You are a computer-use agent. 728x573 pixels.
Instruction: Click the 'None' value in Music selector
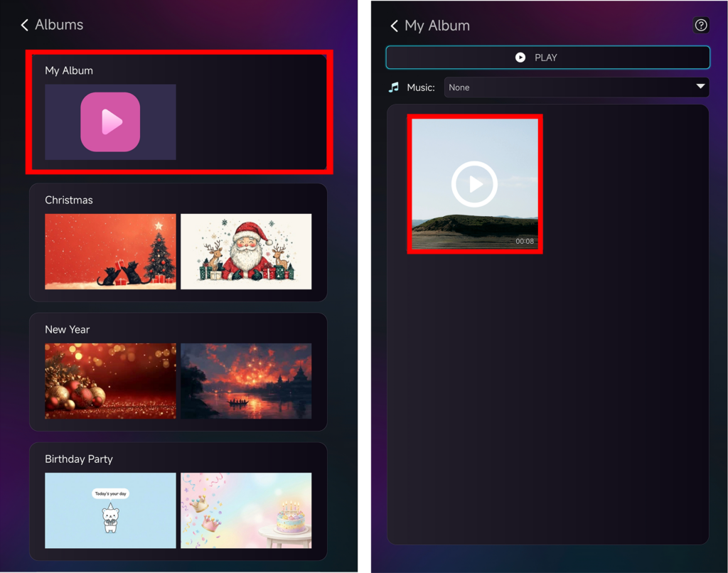coord(459,87)
